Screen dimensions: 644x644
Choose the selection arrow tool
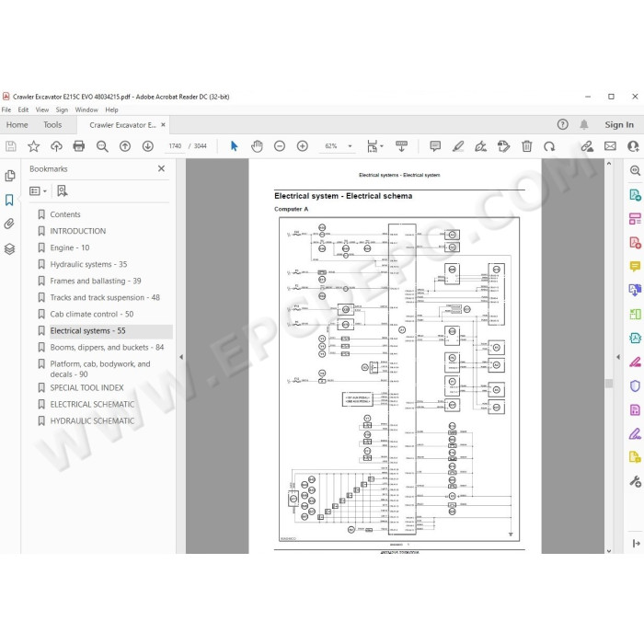(x=234, y=146)
